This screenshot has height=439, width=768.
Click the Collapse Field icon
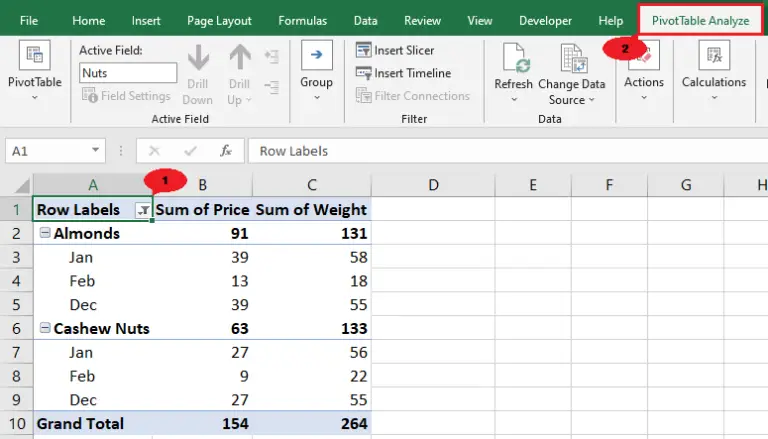tap(272, 87)
